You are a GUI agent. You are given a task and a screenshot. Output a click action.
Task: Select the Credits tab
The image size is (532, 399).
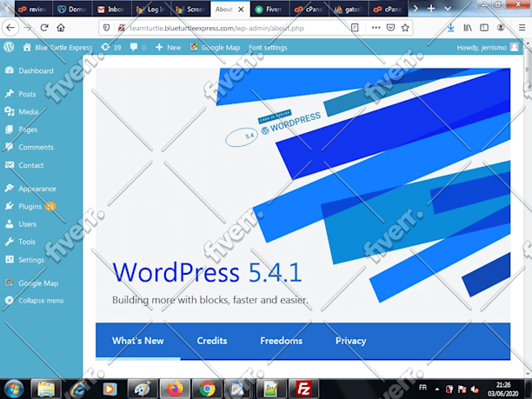pyautogui.click(x=212, y=341)
